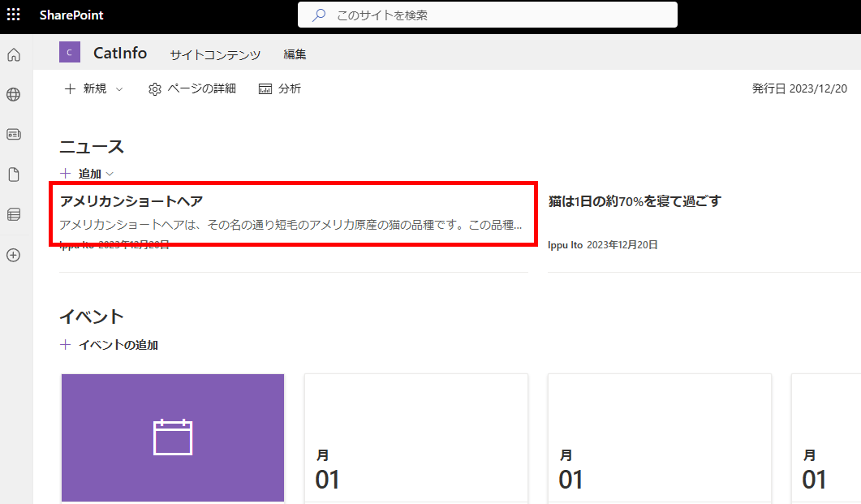This screenshot has width=861, height=504.
Task: Open 猫は1日の約70%を寝て過ごす news article
Action: point(635,201)
